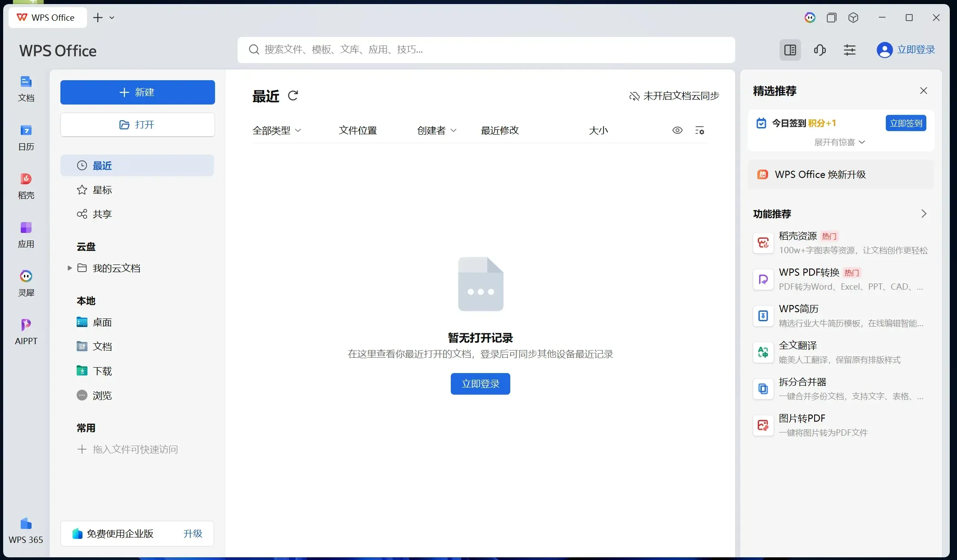
Task: Expand the 全部类型 filter dropdown
Action: tap(277, 130)
